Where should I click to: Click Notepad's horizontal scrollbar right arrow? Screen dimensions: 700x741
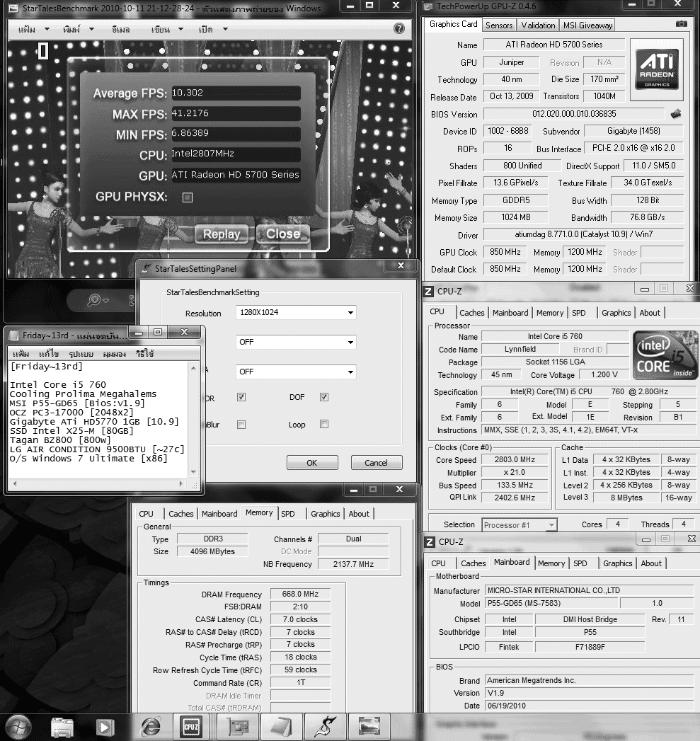pyautogui.click(x=181, y=483)
